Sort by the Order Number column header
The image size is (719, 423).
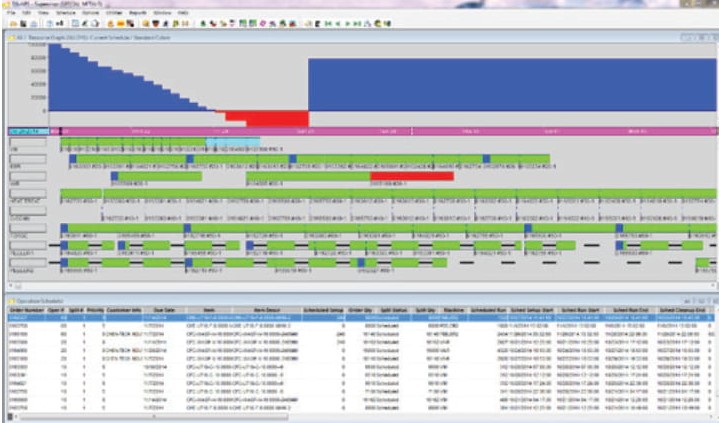pyautogui.click(x=26, y=310)
